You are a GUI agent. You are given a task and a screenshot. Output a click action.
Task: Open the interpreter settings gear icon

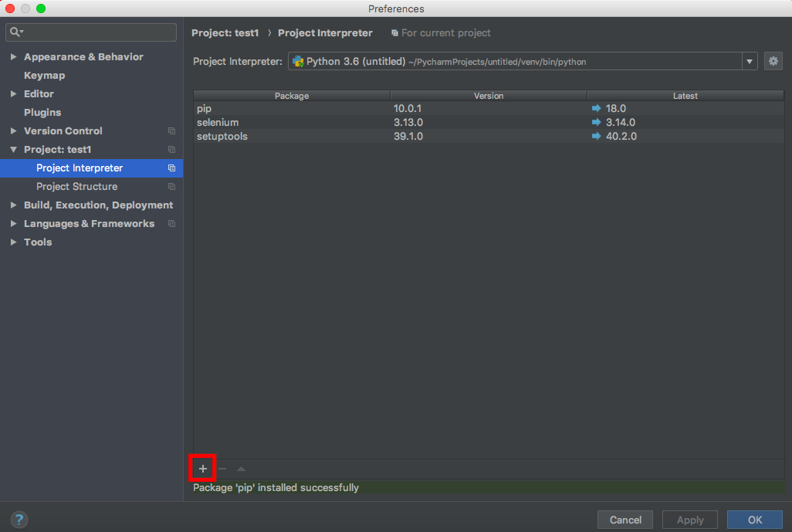(773, 61)
